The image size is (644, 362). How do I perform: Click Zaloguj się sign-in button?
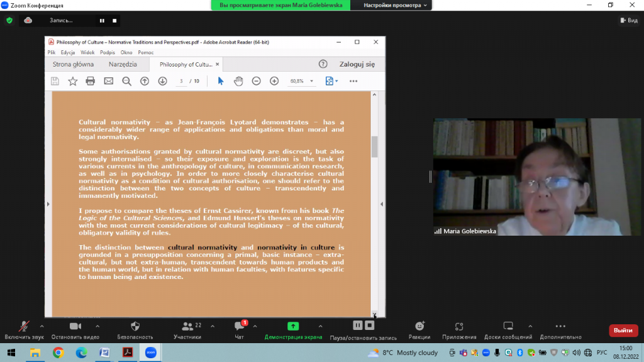[357, 64]
